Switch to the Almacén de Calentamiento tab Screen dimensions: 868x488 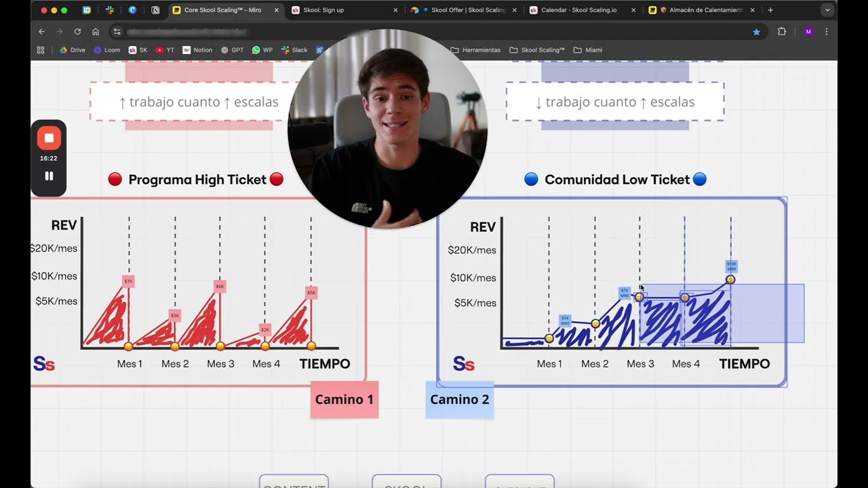click(x=702, y=10)
